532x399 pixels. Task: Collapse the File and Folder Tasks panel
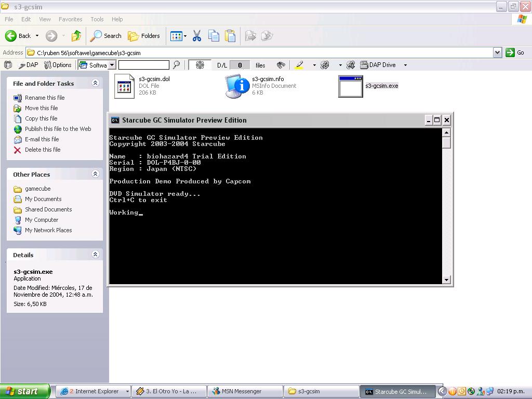(x=95, y=83)
